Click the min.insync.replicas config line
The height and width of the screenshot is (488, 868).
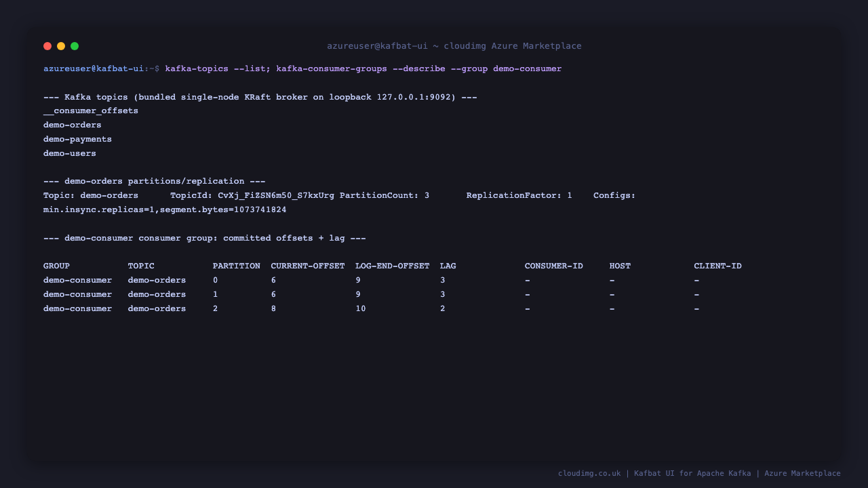(165, 210)
